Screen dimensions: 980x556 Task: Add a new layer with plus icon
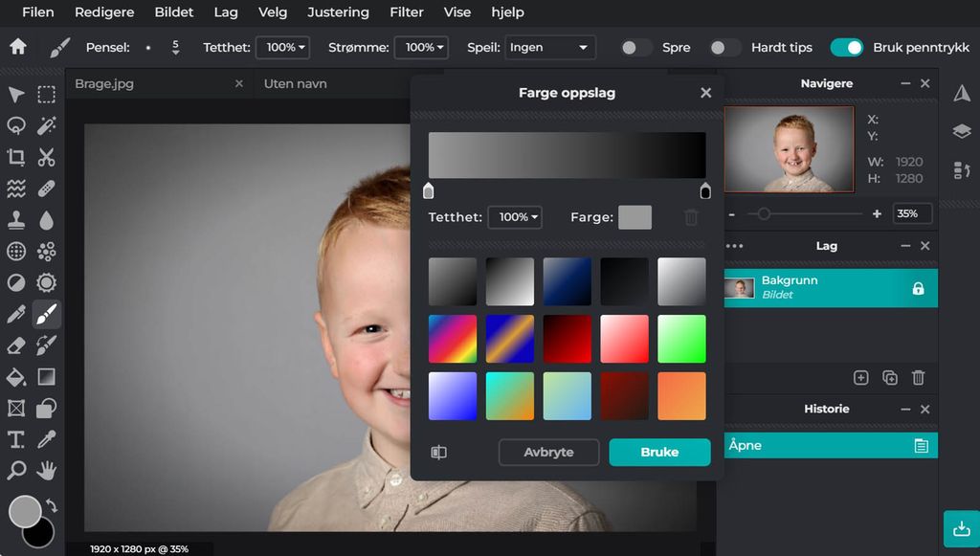(x=860, y=378)
